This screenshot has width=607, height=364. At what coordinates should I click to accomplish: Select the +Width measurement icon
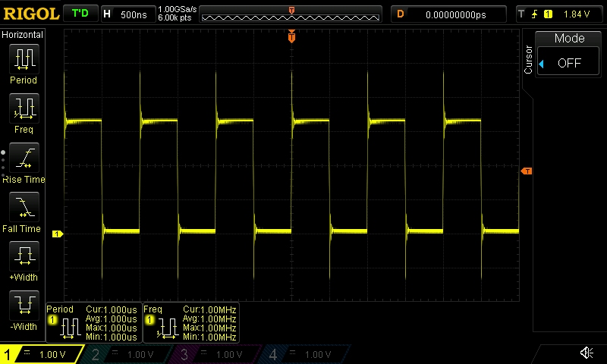pyautogui.click(x=24, y=256)
